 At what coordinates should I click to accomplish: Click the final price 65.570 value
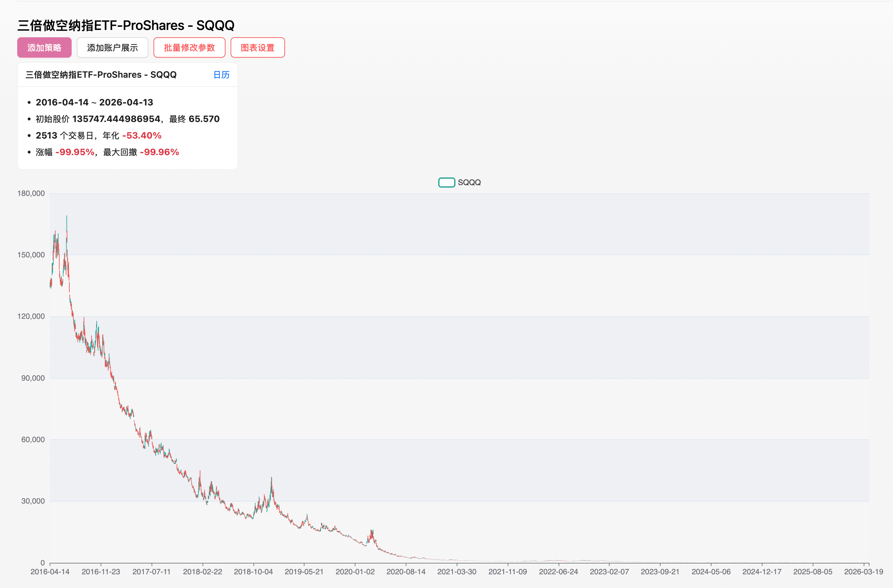click(x=204, y=119)
